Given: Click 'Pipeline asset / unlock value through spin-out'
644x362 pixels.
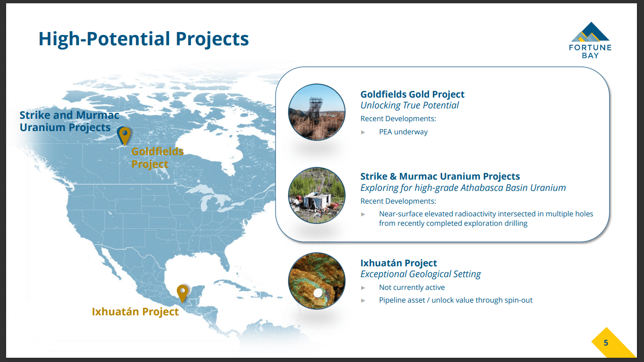Looking at the screenshot, I should coord(456,300).
